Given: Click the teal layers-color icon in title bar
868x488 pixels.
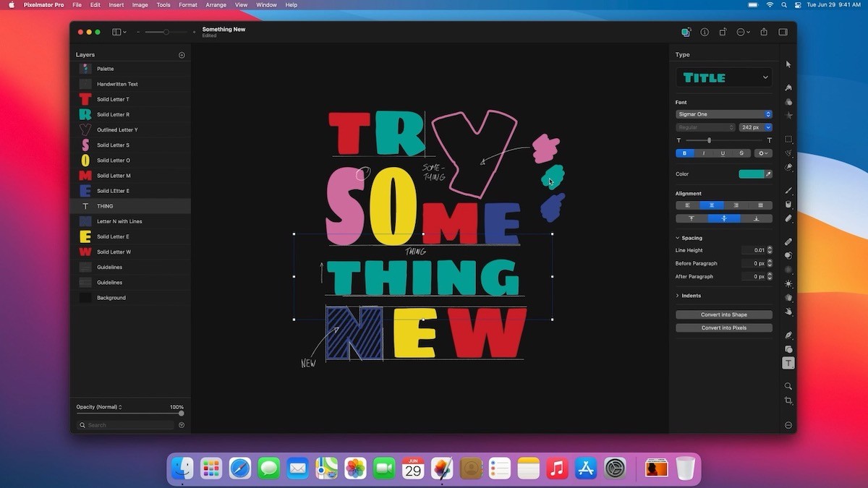Looking at the screenshot, I should click(x=686, y=32).
